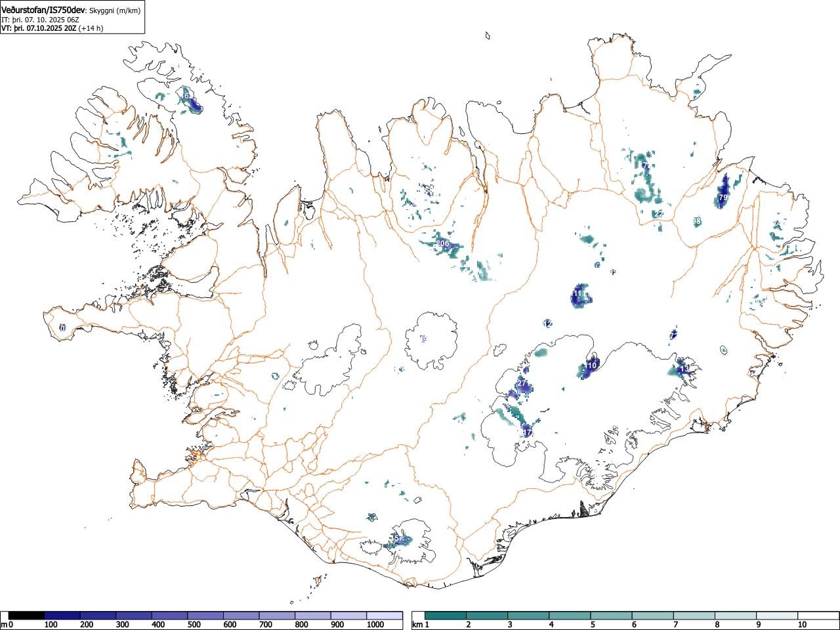Select the 600–700 m legend swatch
The width and height of the screenshot is (840, 630).
241,616
